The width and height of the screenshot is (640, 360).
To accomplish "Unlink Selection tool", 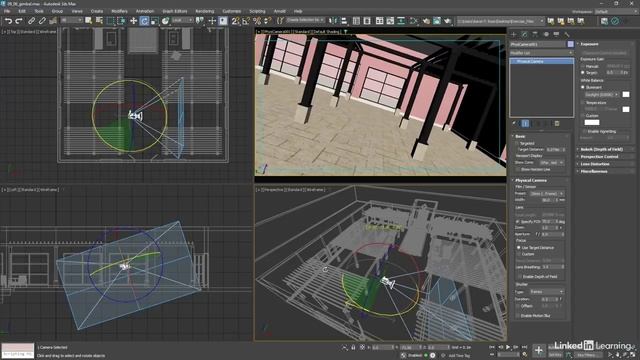I will click(42, 21).
